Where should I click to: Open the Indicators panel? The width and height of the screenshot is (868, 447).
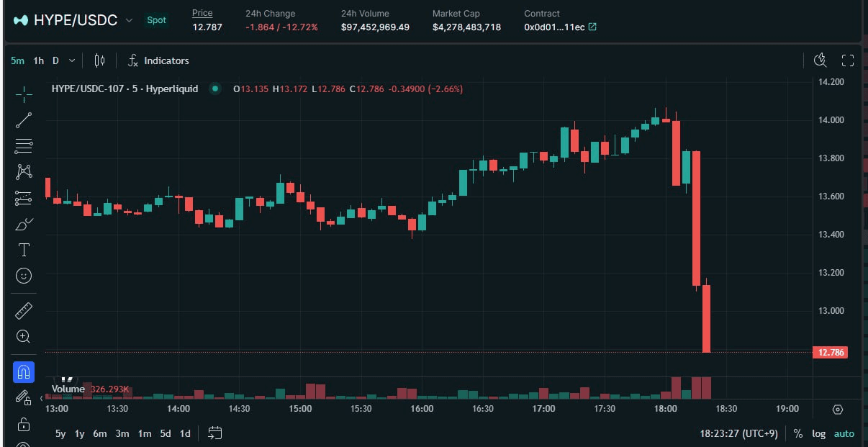tap(158, 60)
